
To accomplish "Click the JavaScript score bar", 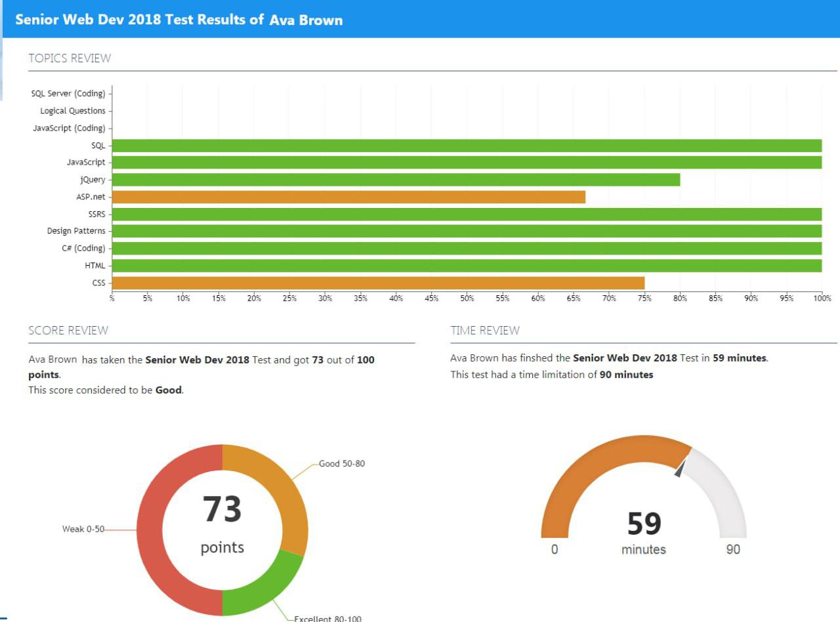I will 459,161.
